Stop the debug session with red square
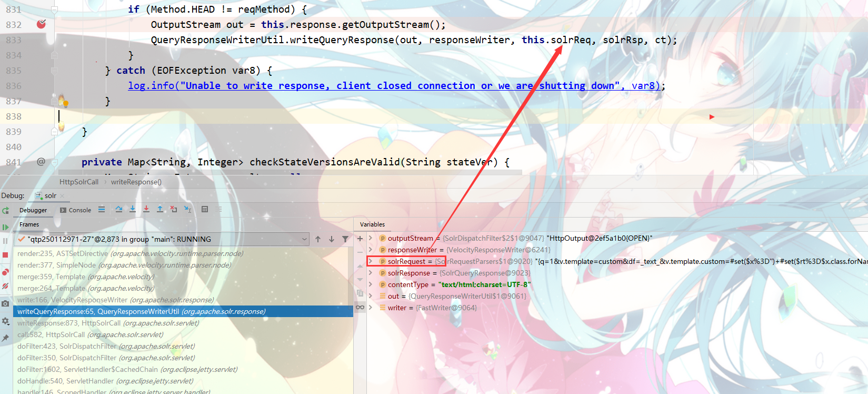The image size is (868, 394). click(5, 255)
